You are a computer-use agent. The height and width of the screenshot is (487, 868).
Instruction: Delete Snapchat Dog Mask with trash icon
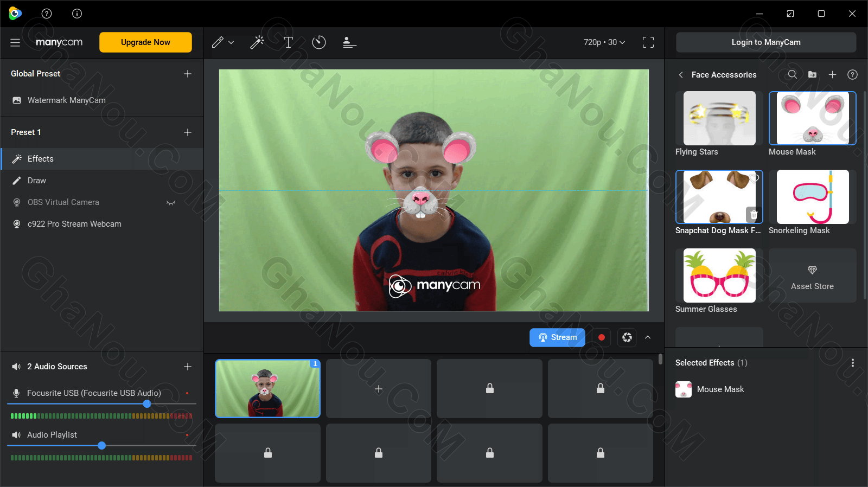[x=754, y=215]
